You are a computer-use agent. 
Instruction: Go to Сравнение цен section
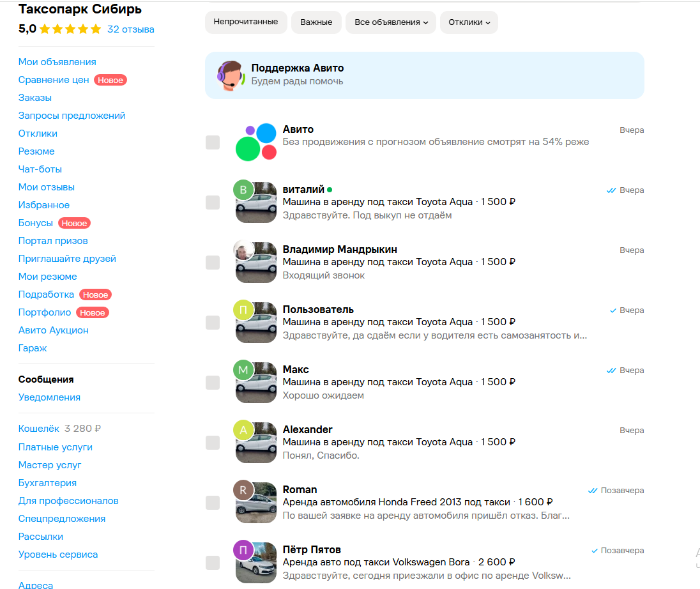click(x=54, y=80)
